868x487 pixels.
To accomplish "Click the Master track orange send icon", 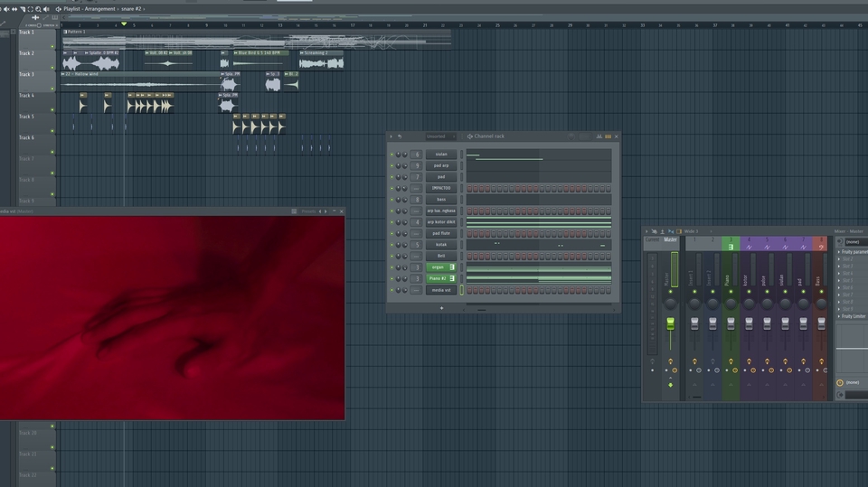I will (670, 361).
